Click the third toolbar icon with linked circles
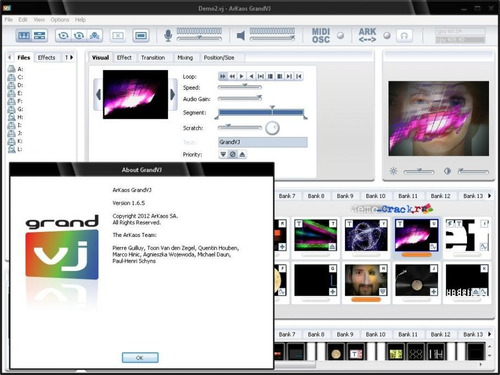Screen dimensions: 500x375 pos(94,35)
